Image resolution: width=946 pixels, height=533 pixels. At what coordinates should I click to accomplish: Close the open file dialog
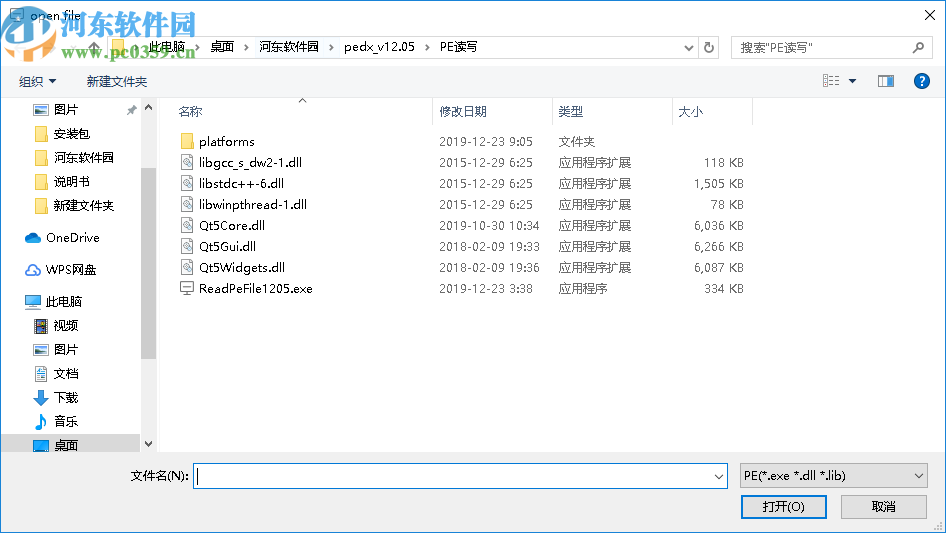click(x=930, y=15)
